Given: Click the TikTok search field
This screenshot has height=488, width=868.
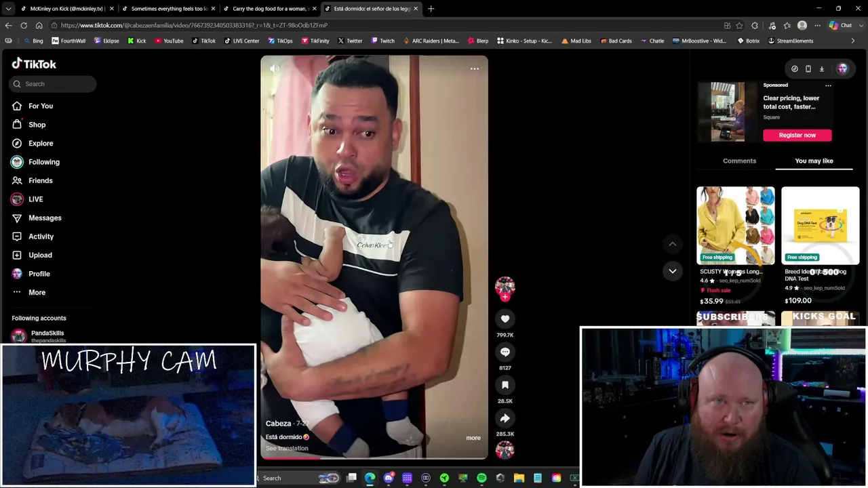Looking at the screenshot, I should 53,84.
